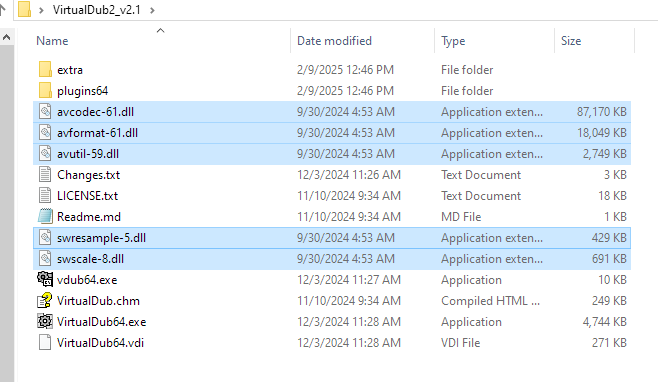Select the file name avcodec-61.dll
The image size is (658, 382).
(x=96, y=112)
